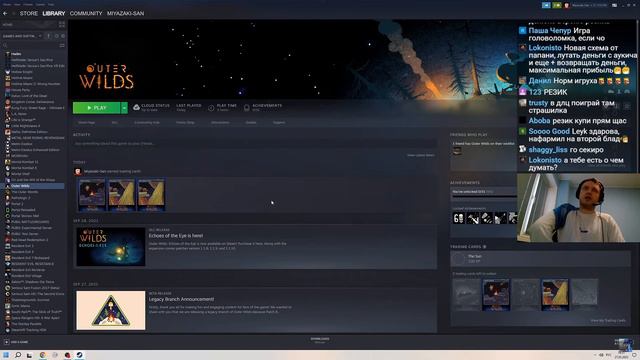This screenshot has width=640, height=360.
Task: Open Legacy Branch rocket patch thumbnail
Action: coord(111,310)
